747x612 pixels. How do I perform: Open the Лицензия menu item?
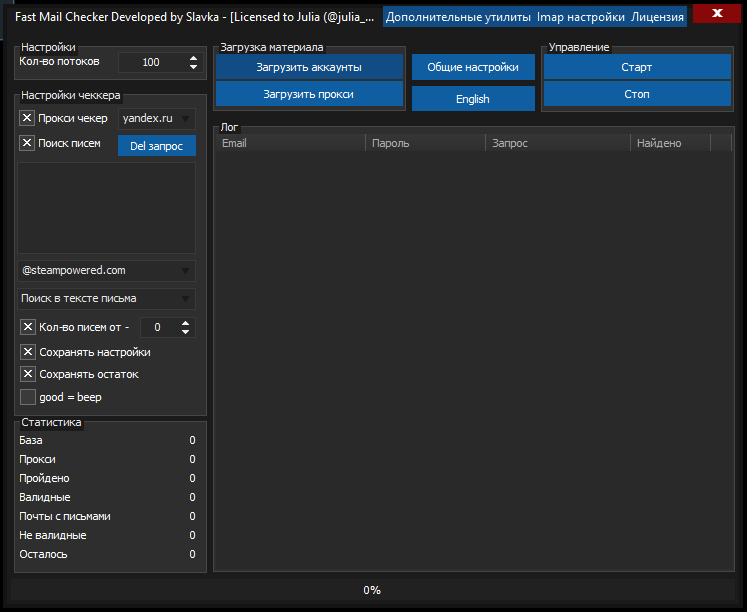(x=657, y=17)
